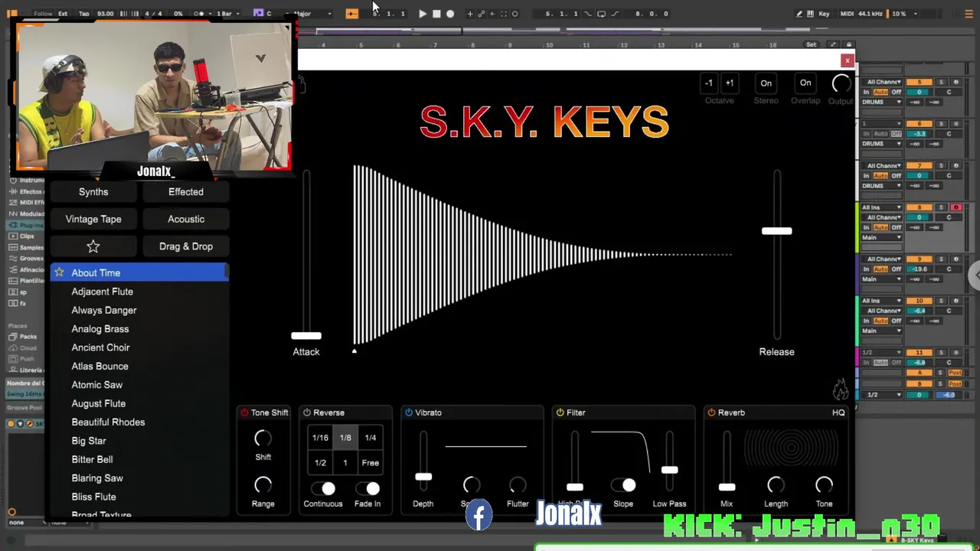Open track 10 All Ins input dropdown
This screenshot has width=980, height=551.
point(882,301)
